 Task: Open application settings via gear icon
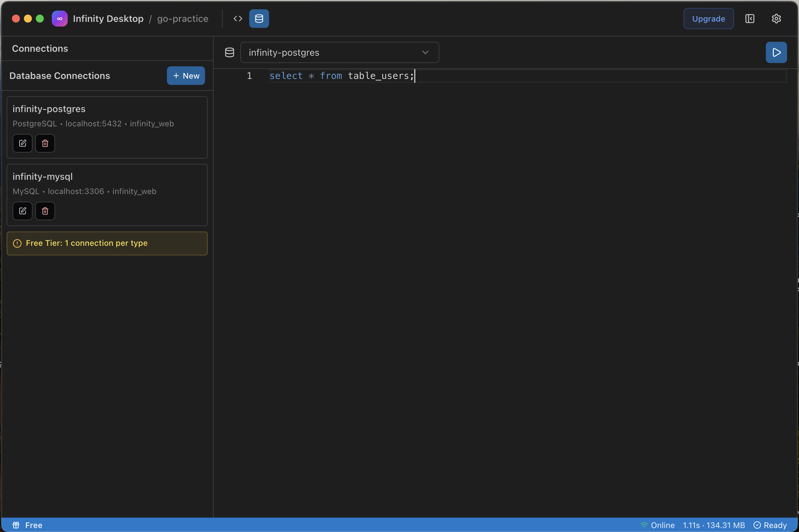click(x=776, y=18)
